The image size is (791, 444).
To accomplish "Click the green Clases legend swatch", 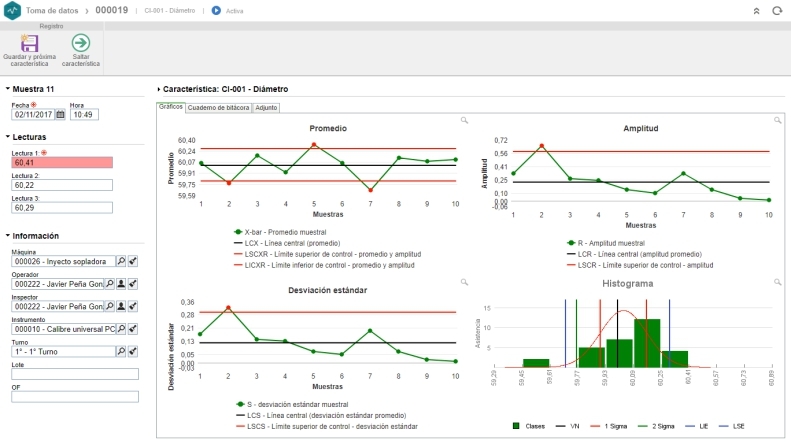I will click(x=516, y=425).
